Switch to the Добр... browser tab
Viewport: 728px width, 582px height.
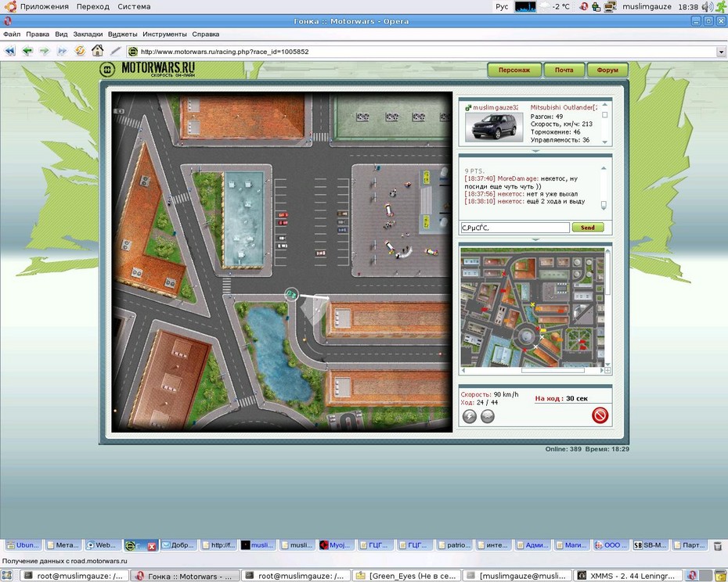[178, 545]
